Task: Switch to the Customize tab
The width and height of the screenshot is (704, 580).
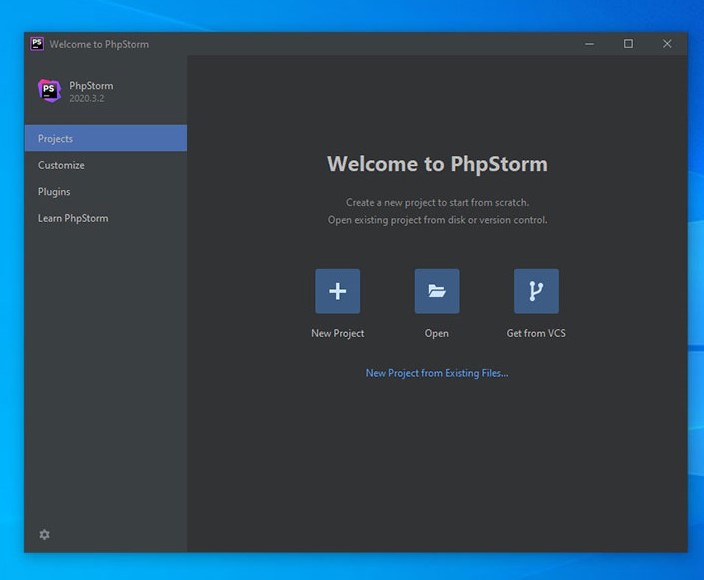Action: tap(106, 165)
